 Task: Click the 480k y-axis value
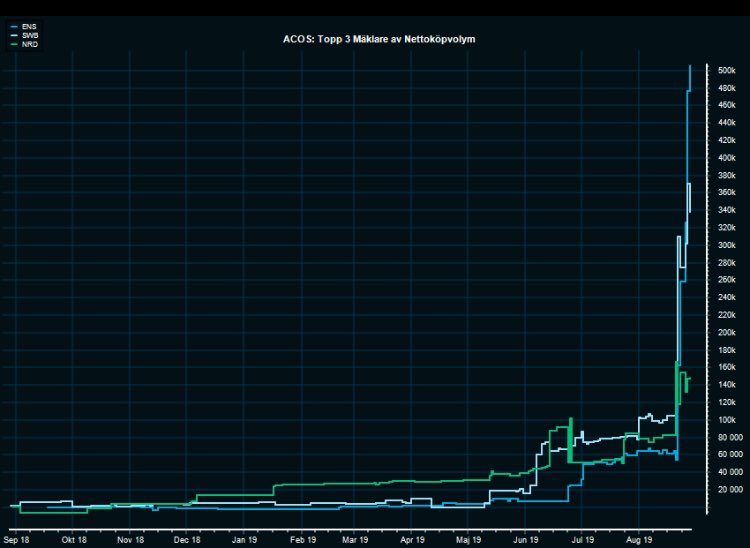click(x=727, y=88)
